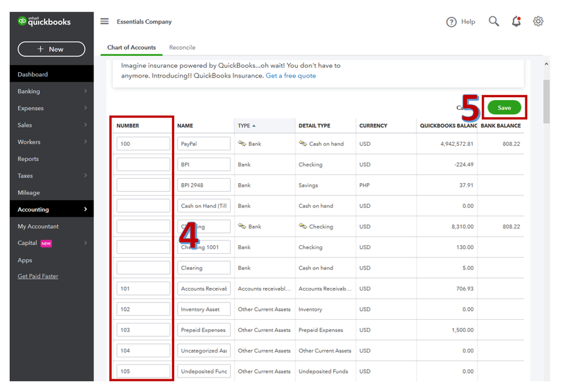Viewport: 578px width, 392px height.
Task: Click the empty number field for BPI
Action: [143, 164]
